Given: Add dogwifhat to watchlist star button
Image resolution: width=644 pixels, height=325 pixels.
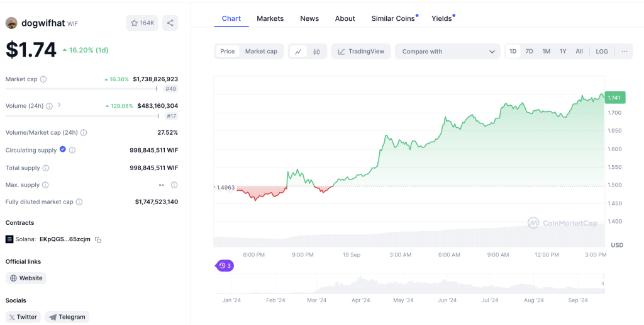Looking at the screenshot, I should point(142,23).
